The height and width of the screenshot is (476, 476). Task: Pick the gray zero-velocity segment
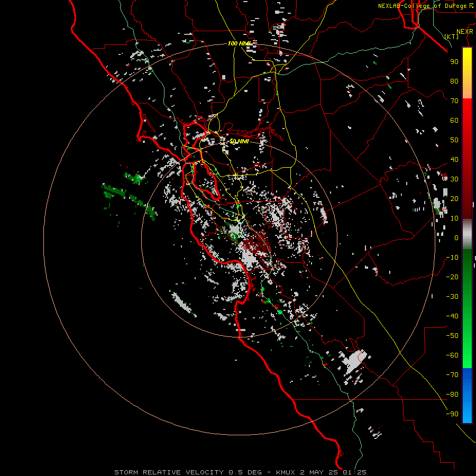[x=467, y=234]
